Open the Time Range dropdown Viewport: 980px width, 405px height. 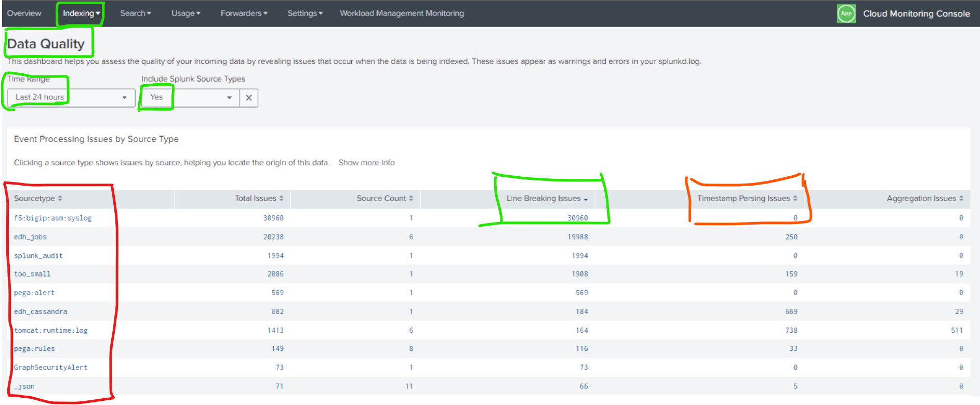click(71, 98)
